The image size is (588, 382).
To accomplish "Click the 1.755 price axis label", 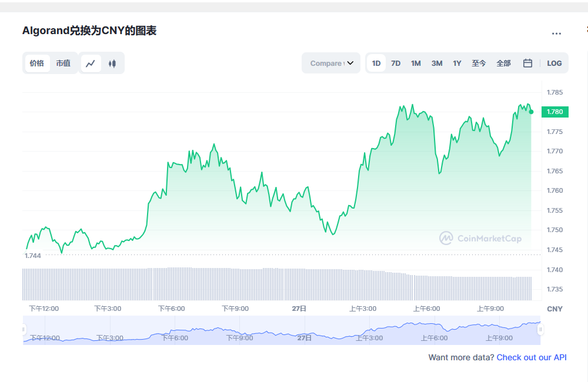I will (554, 210).
